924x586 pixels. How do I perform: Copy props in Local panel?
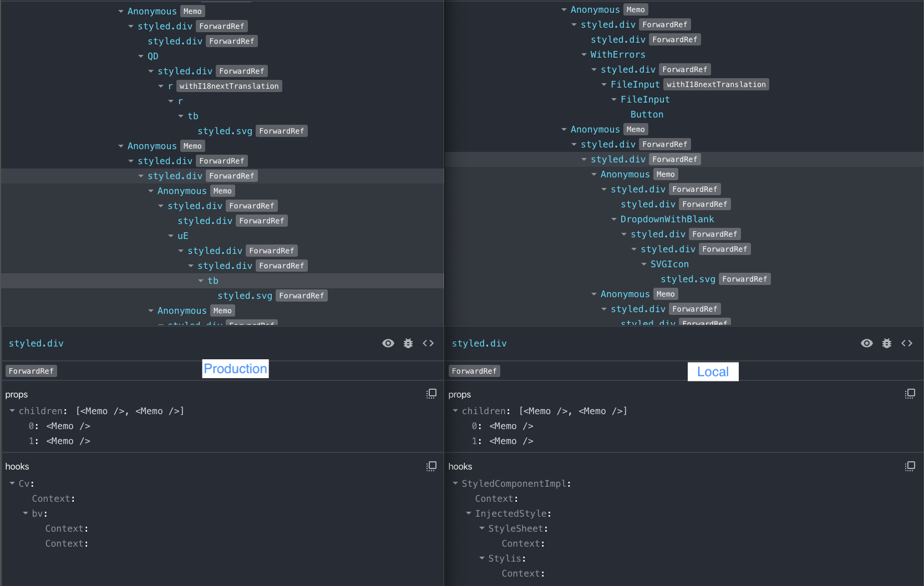910,394
